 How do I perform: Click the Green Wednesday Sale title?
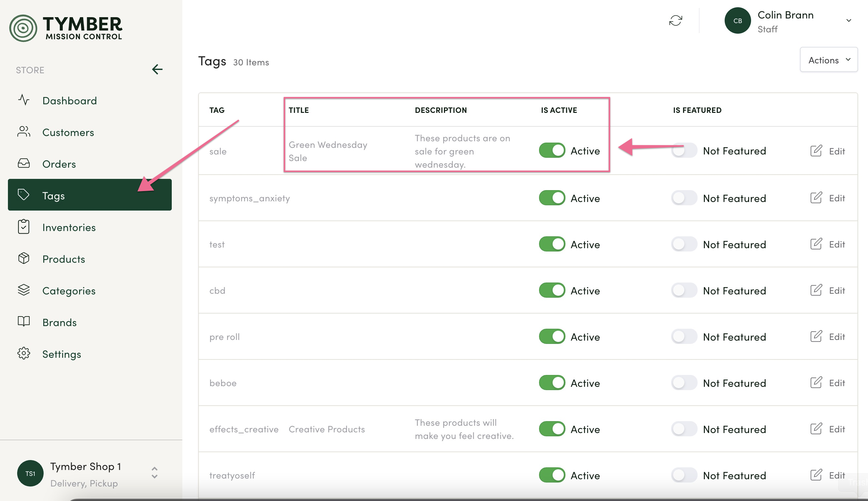click(x=327, y=151)
